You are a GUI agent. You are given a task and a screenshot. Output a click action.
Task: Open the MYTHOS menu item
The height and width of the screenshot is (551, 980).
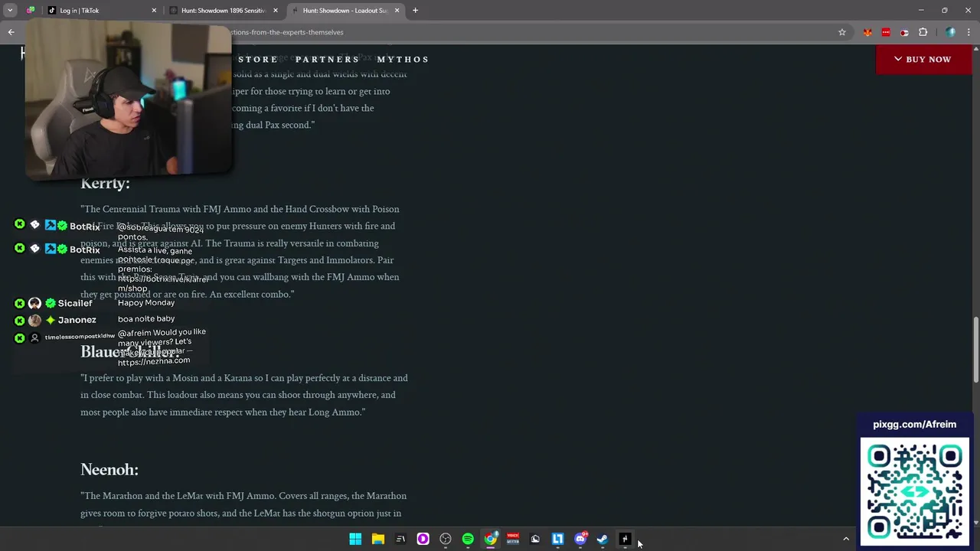(403, 60)
